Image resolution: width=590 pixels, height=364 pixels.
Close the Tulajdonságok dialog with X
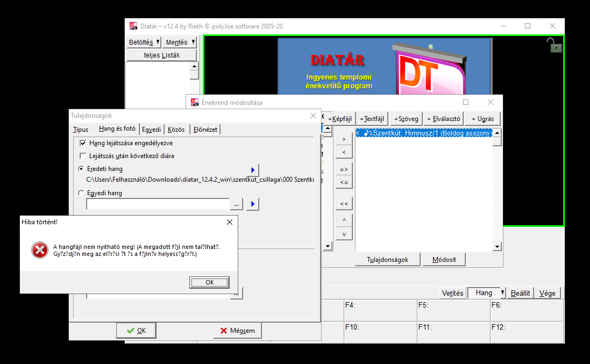point(312,116)
